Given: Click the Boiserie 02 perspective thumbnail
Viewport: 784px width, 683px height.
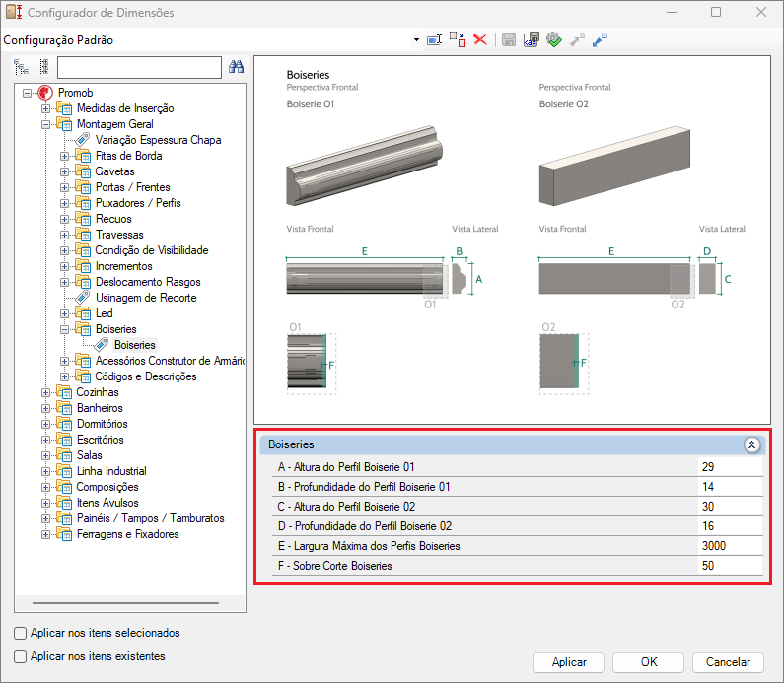Looking at the screenshot, I should [614, 166].
